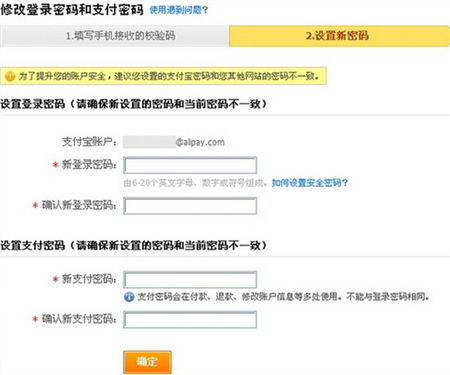Viewport: 450px width, 375px height.
Task: Select the 2.设置新密码 step tab
Action: [339, 36]
